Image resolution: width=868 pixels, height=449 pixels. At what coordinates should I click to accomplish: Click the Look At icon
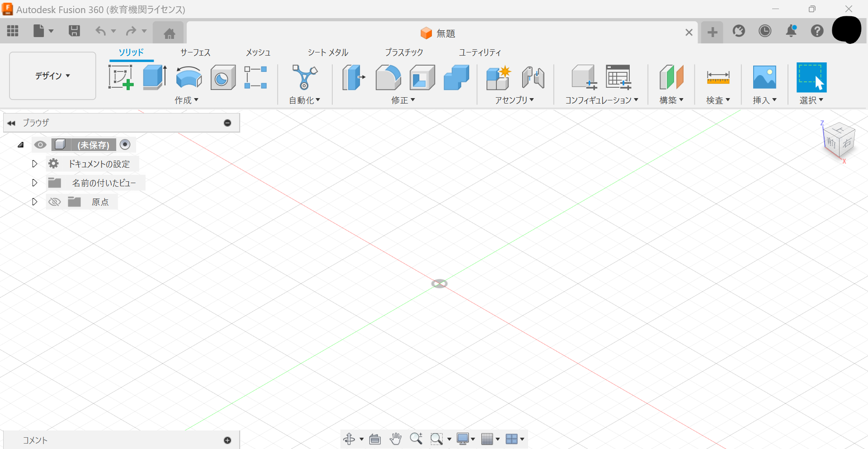point(375,439)
